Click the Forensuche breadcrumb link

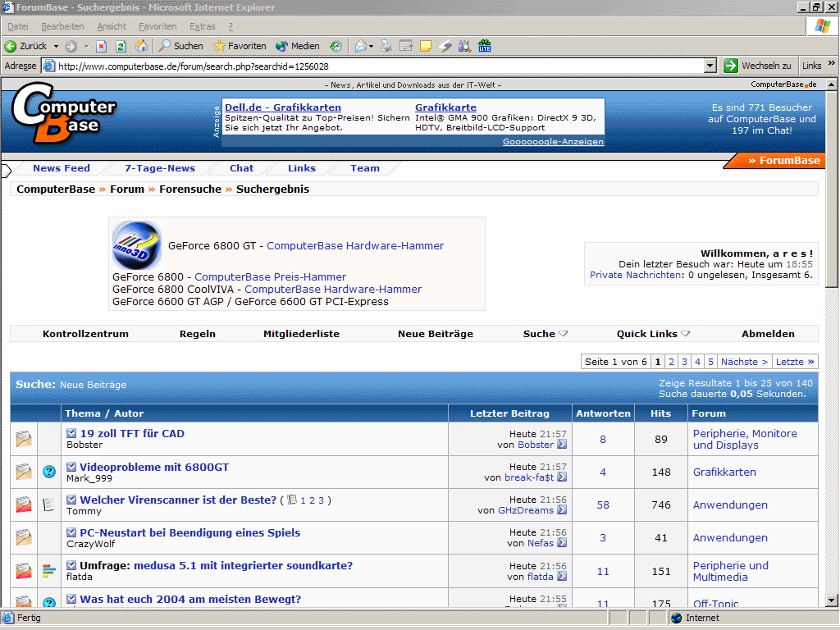pyautogui.click(x=190, y=189)
